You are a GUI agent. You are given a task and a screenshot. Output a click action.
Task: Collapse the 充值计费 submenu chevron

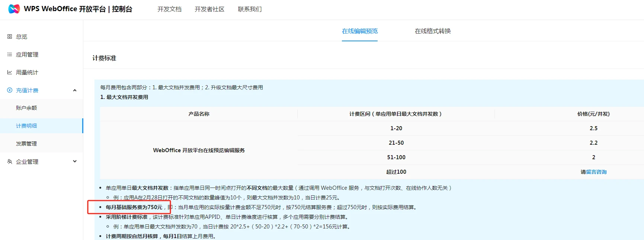coord(75,90)
